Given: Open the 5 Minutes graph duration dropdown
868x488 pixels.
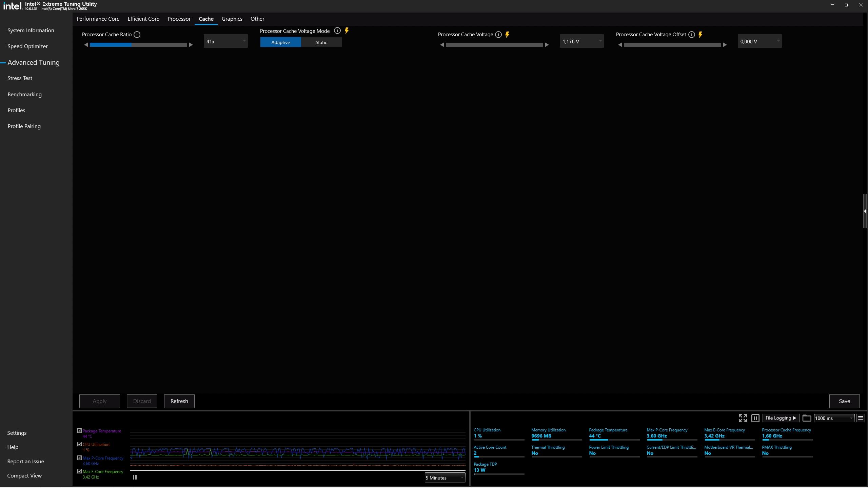Looking at the screenshot, I should tap(445, 478).
